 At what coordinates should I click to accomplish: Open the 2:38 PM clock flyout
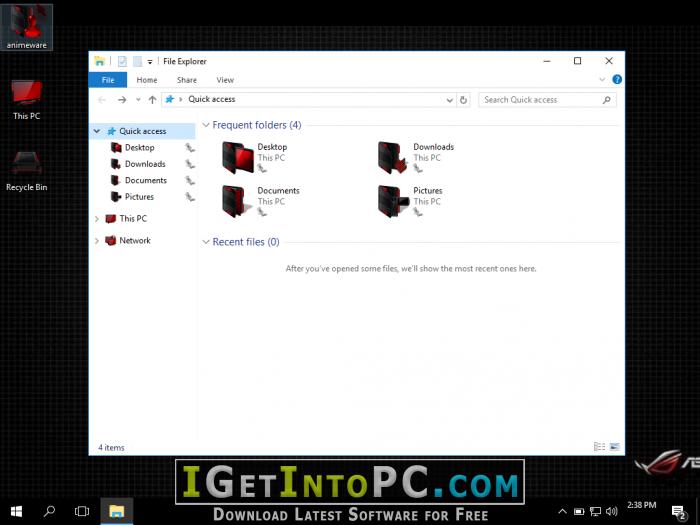642,505
